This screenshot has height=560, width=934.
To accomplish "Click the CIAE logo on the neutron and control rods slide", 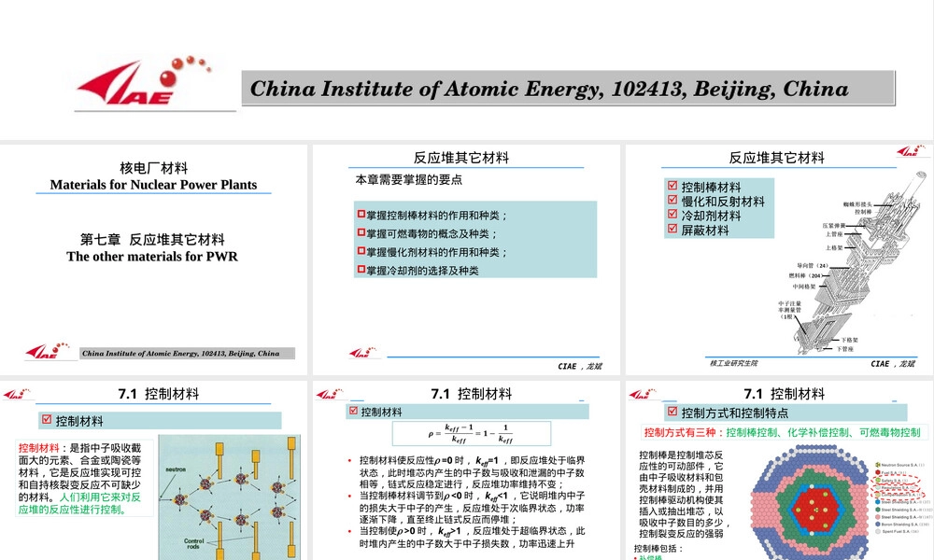I will pyautogui.click(x=17, y=393).
